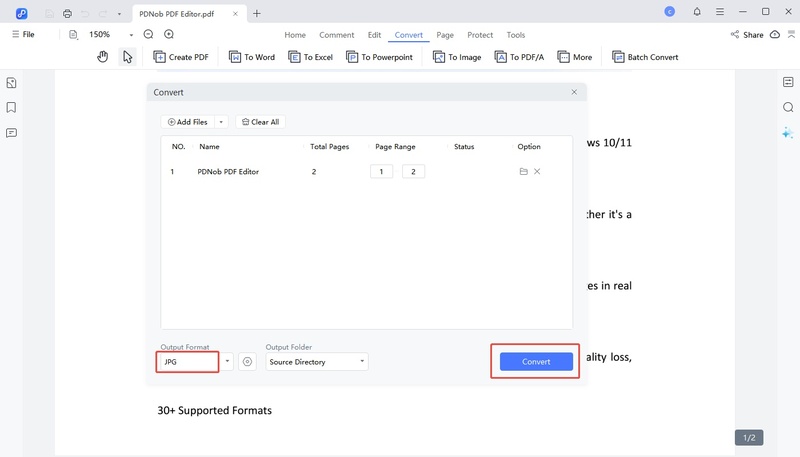Open the search icon in right sidebar
This screenshot has height=457, width=800.
tap(788, 107)
